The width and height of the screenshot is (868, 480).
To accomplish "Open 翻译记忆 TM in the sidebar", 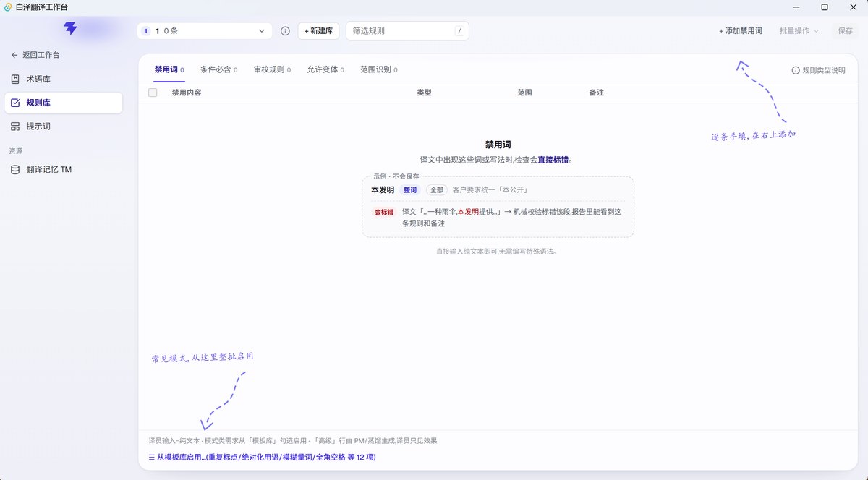I will [63, 169].
